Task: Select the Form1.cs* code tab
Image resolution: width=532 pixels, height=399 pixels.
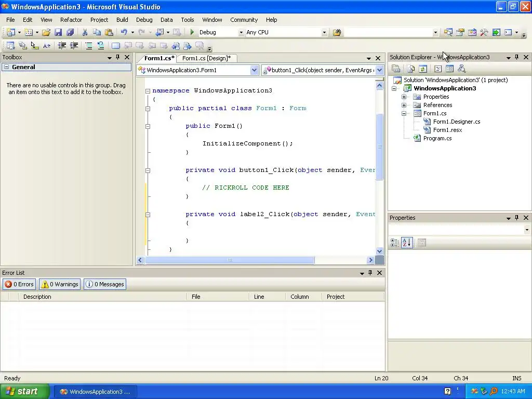Action: click(159, 58)
